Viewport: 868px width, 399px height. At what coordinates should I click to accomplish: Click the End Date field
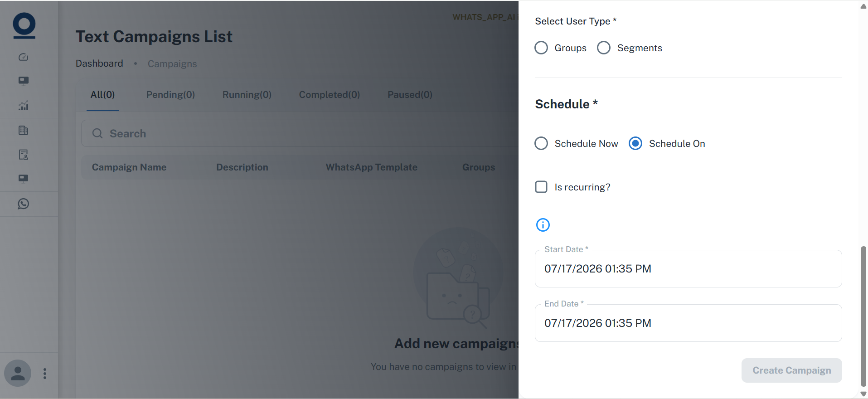[x=688, y=323]
